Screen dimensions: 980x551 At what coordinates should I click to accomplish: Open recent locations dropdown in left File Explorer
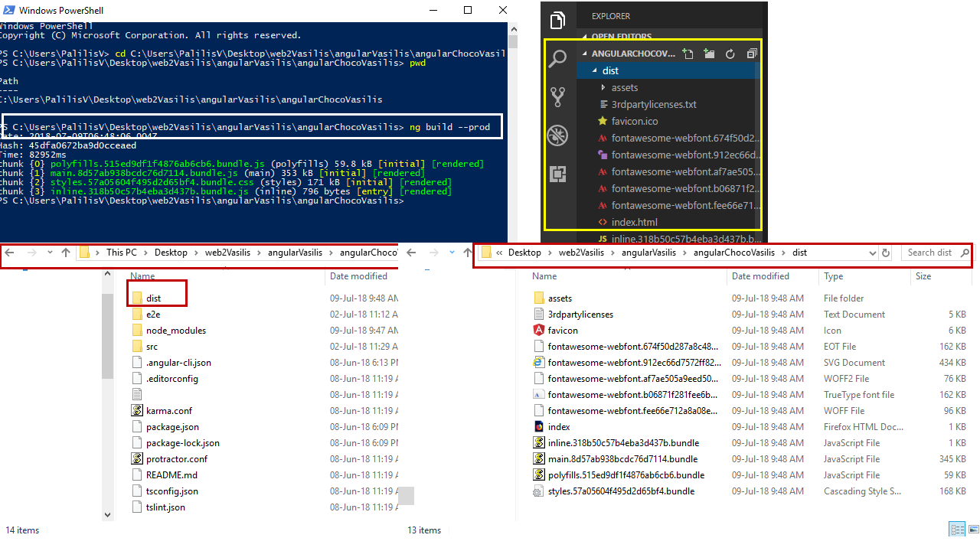51,253
